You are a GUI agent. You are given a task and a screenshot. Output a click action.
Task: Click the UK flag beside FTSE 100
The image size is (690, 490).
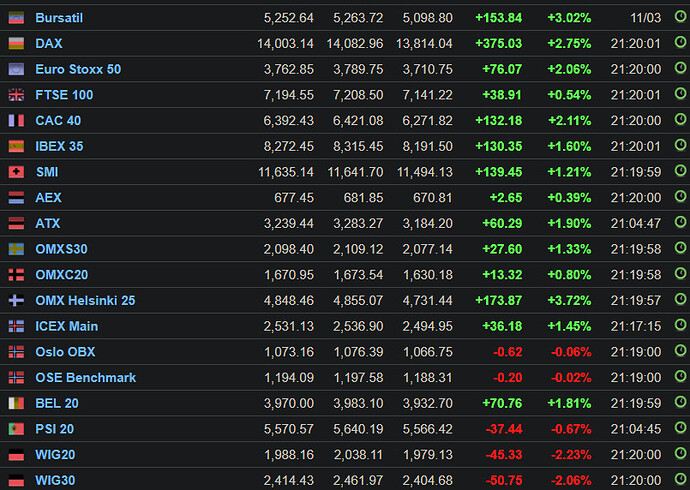click(x=16, y=95)
